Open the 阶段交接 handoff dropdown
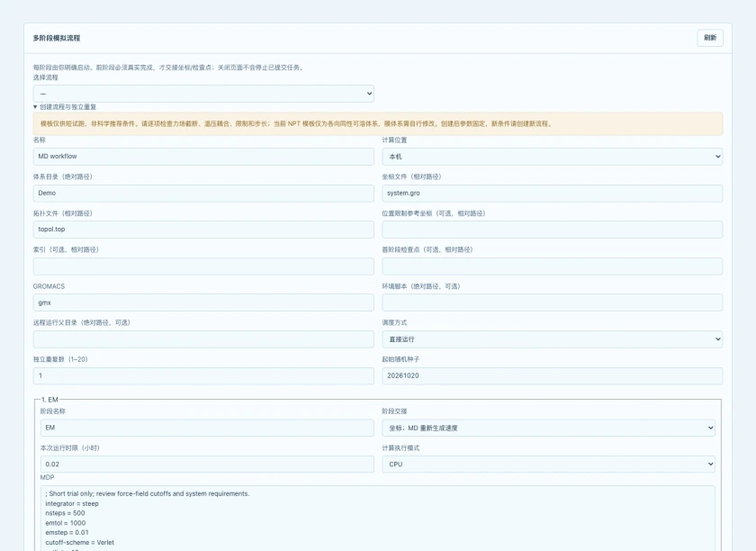The image size is (756, 551). pyautogui.click(x=548, y=428)
